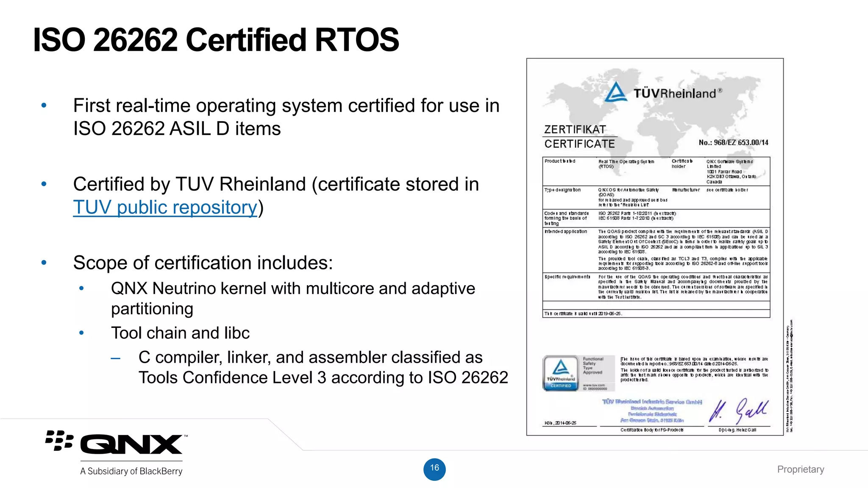Click the H. Gall signature
The image size is (868, 488).
(739, 410)
